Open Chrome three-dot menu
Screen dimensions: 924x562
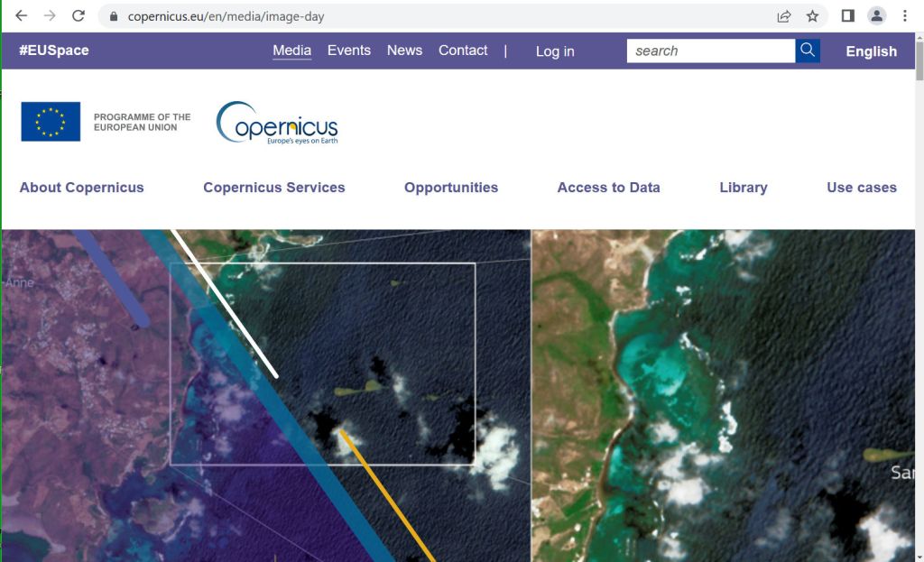click(904, 16)
